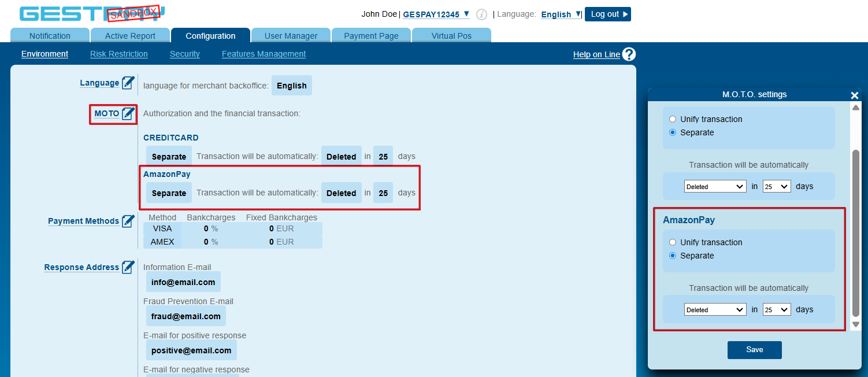Open the upper 25 days dropdown in panel
Image resolution: width=868 pixels, height=377 pixels.
tap(777, 186)
